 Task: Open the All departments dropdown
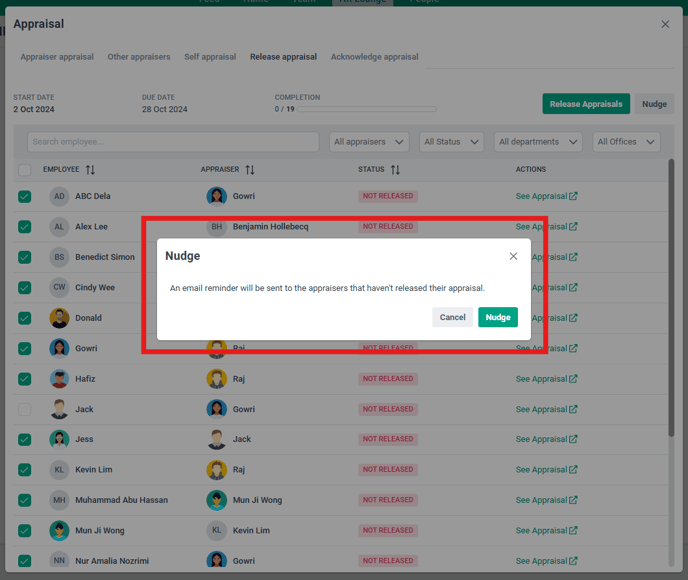click(538, 142)
